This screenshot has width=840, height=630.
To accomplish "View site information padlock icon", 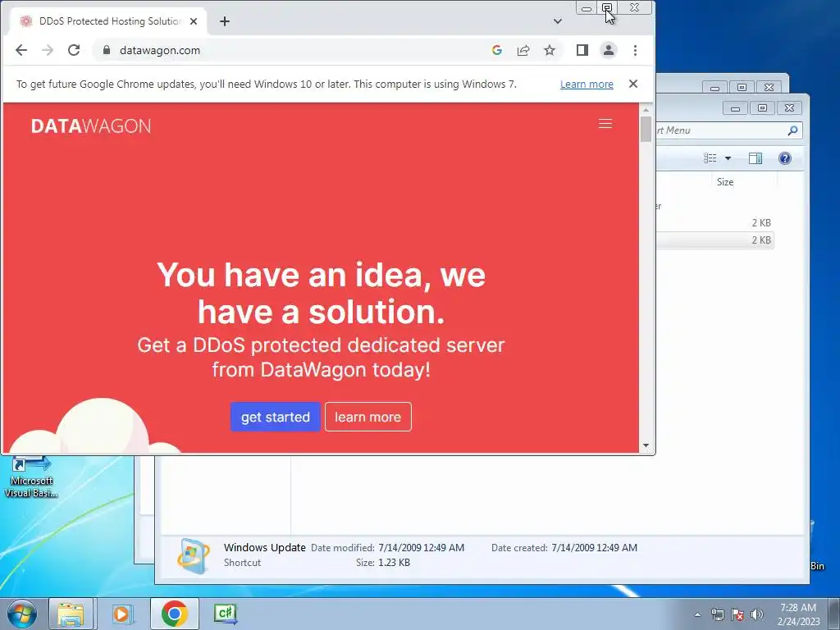I will pyautogui.click(x=107, y=50).
